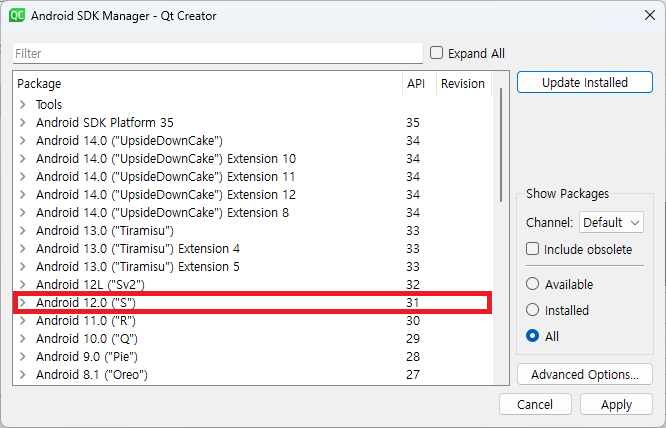Click the API value 30

click(x=412, y=320)
